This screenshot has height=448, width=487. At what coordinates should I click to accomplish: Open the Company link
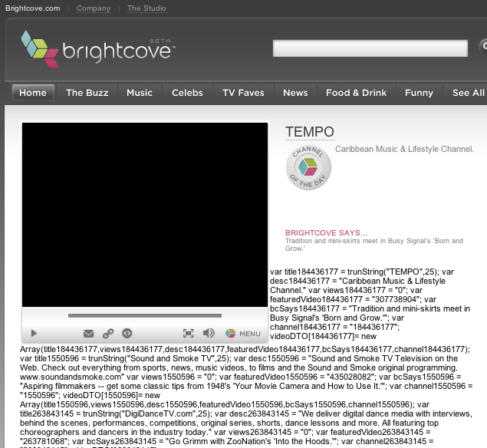[x=94, y=8]
